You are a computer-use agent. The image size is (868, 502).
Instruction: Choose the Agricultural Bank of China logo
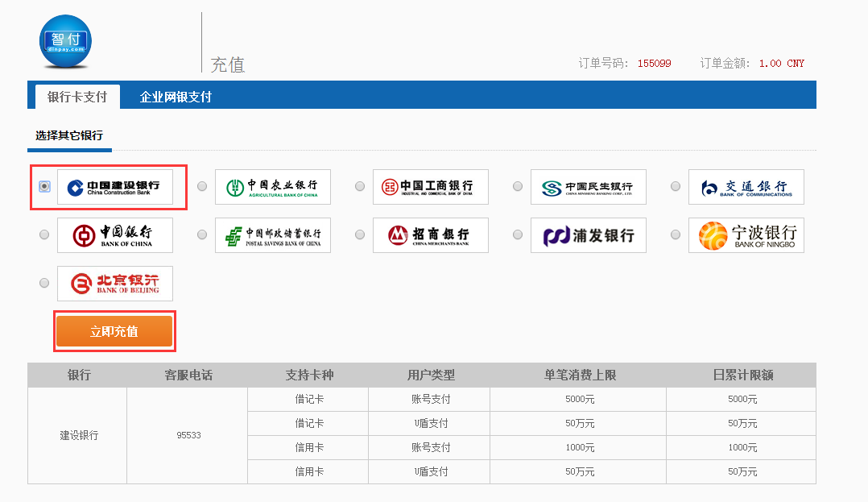(x=273, y=187)
